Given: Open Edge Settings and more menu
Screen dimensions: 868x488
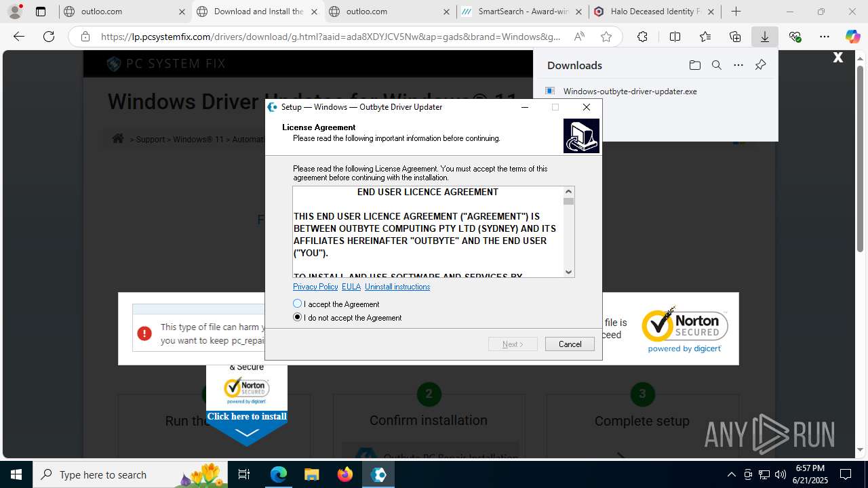Looking at the screenshot, I should click(x=824, y=37).
